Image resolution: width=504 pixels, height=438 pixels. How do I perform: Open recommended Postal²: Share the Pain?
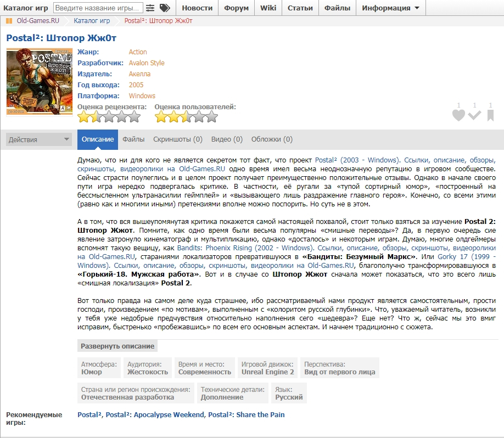(246, 414)
